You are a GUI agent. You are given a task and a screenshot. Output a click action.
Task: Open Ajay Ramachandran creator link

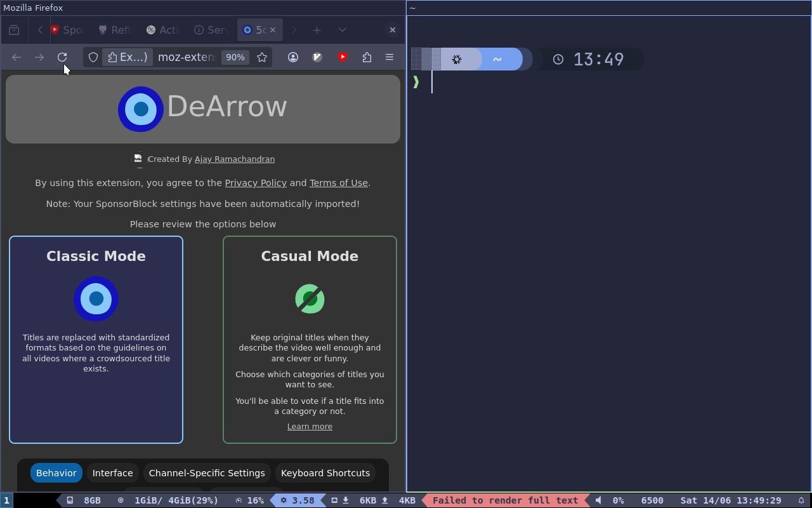pos(235,159)
